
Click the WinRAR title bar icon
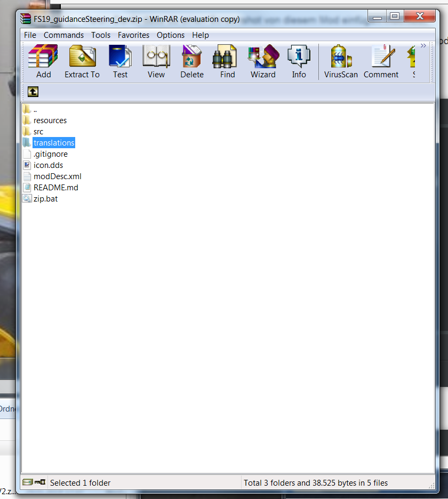point(26,19)
